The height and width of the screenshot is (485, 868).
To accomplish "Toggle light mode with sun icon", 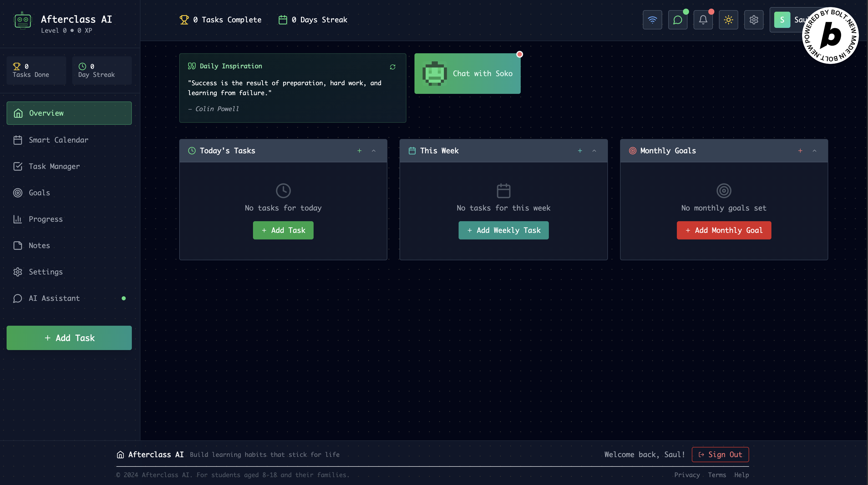I will [x=729, y=20].
